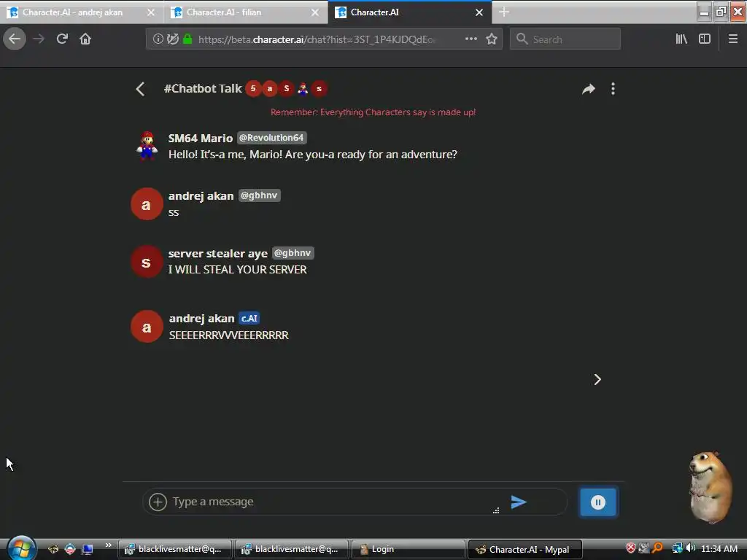Click the green secure connection padlock
Screen dimensions: 747x560
(x=187, y=39)
